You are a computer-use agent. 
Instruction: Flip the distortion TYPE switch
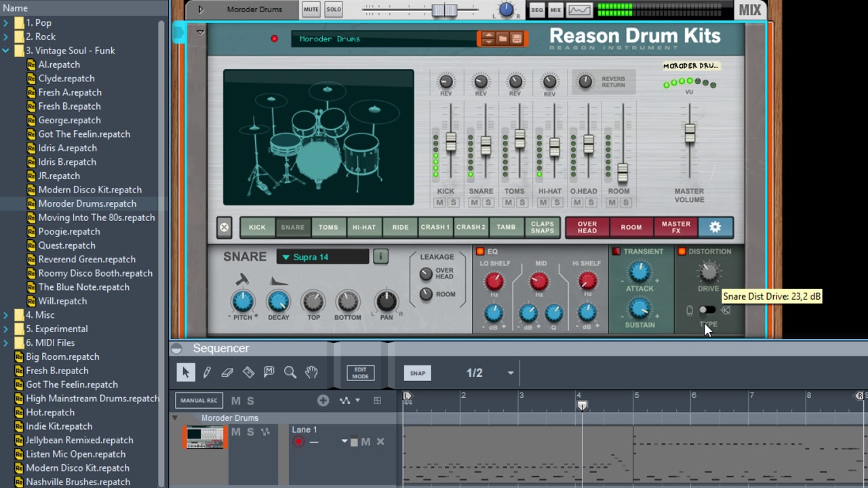(x=707, y=310)
